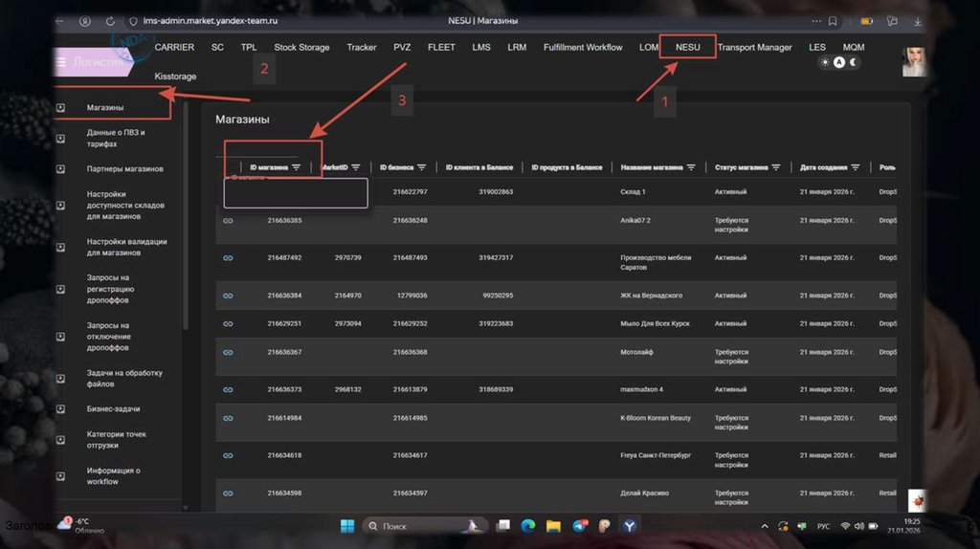980x549 pixels.
Task: Open Yandex Browser taskbar icon
Action: pyautogui.click(x=630, y=526)
